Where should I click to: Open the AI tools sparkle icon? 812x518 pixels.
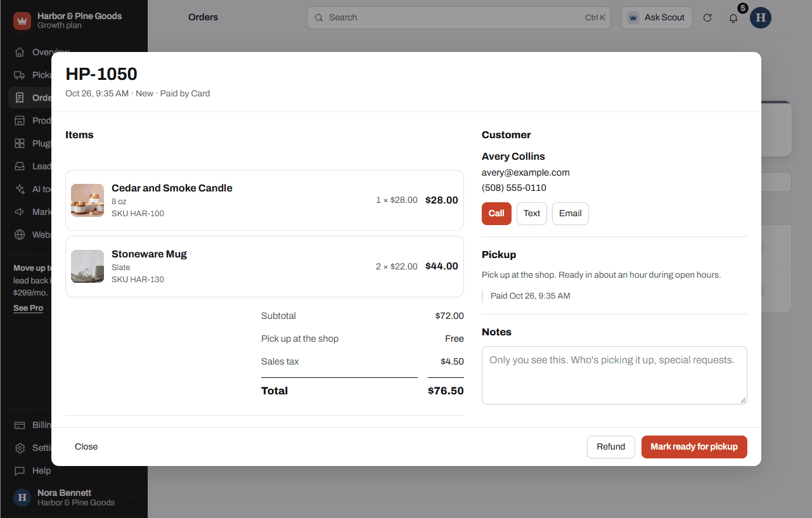(20, 189)
